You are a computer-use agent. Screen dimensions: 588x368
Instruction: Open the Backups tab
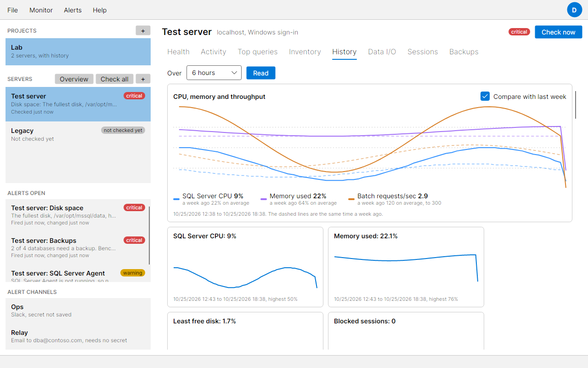click(464, 52)
